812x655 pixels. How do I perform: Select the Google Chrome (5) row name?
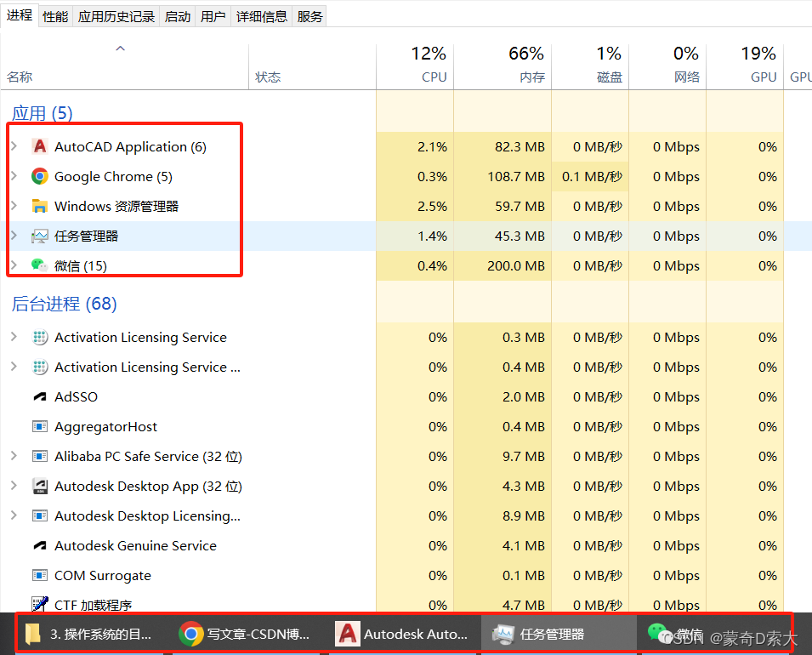pos(113,177)
